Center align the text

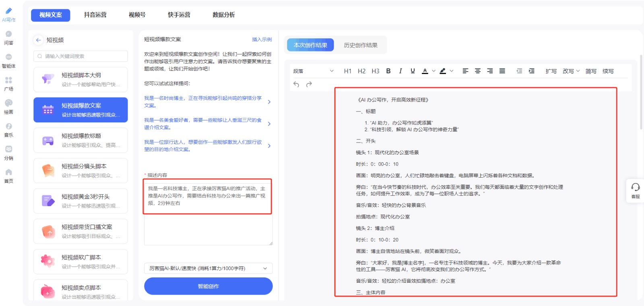(x=478, y=71)
